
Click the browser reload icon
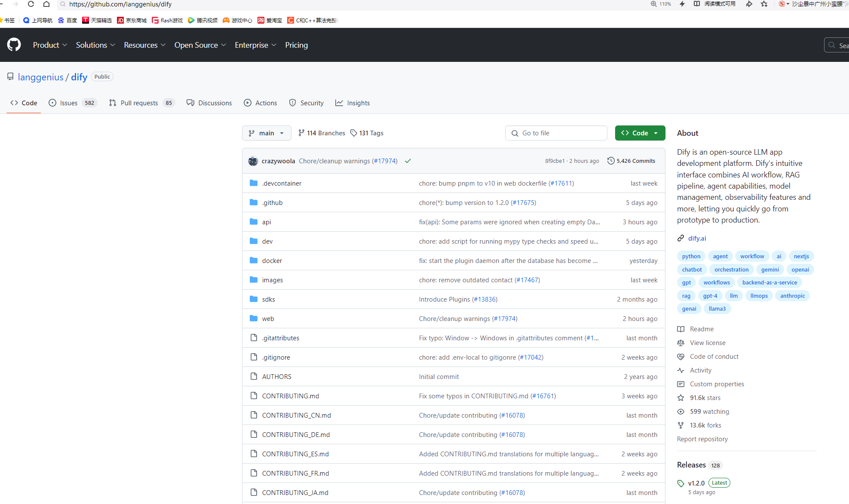pos(31,4)
